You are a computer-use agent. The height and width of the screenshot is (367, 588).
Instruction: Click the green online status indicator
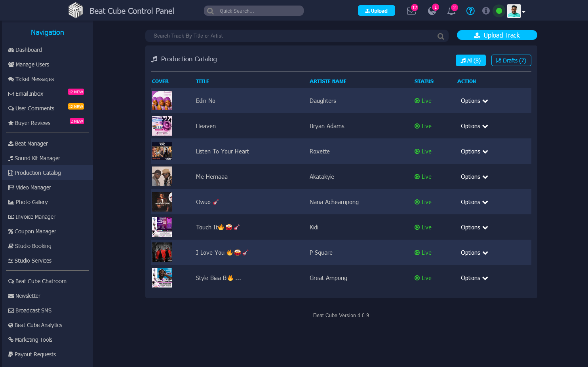(499, 11)
